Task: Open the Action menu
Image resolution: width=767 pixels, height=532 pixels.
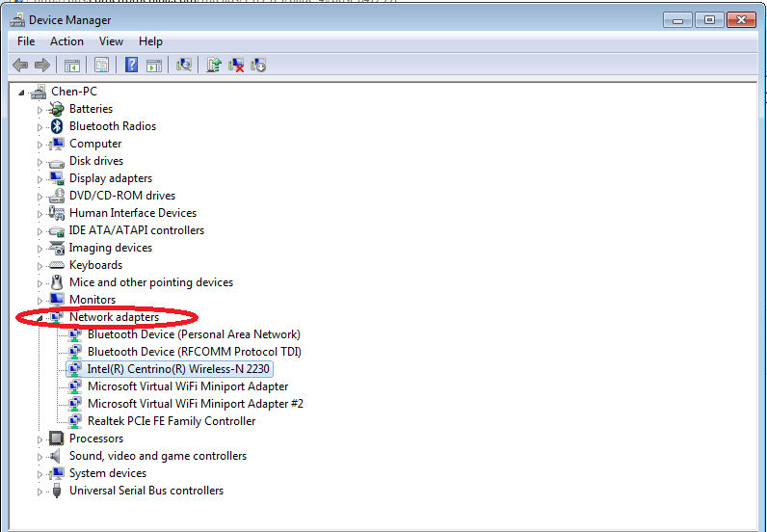Action: tap(66, 41)
